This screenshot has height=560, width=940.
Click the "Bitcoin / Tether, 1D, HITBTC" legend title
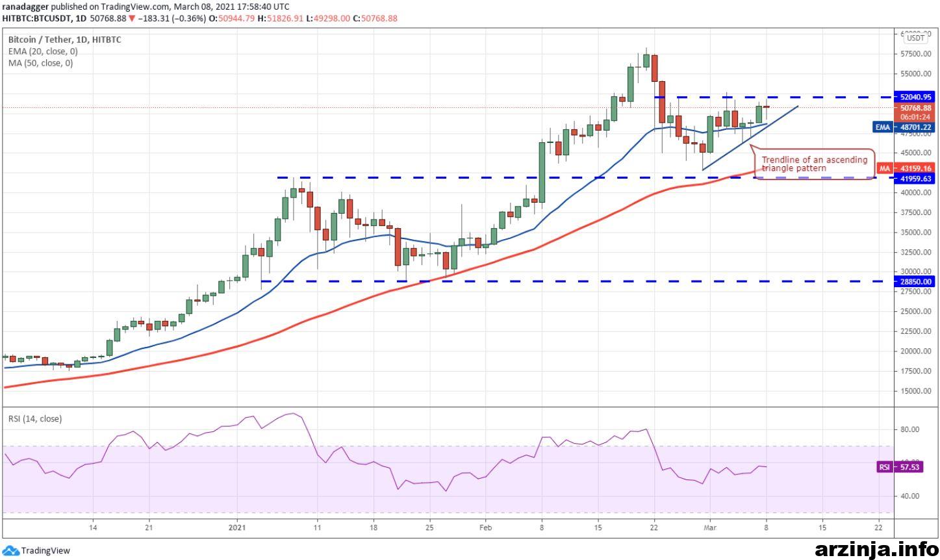click(x=64, y=40)
